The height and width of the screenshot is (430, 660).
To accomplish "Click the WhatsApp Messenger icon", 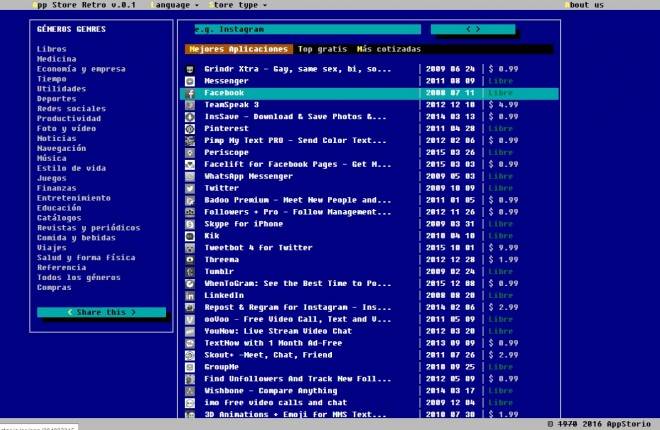I will (x=190, y=177).
